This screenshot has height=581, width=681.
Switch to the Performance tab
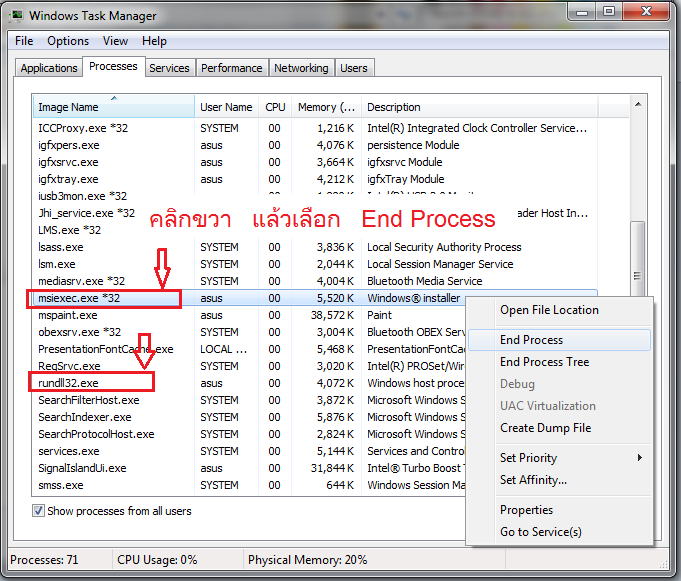(x=231, y=68)
